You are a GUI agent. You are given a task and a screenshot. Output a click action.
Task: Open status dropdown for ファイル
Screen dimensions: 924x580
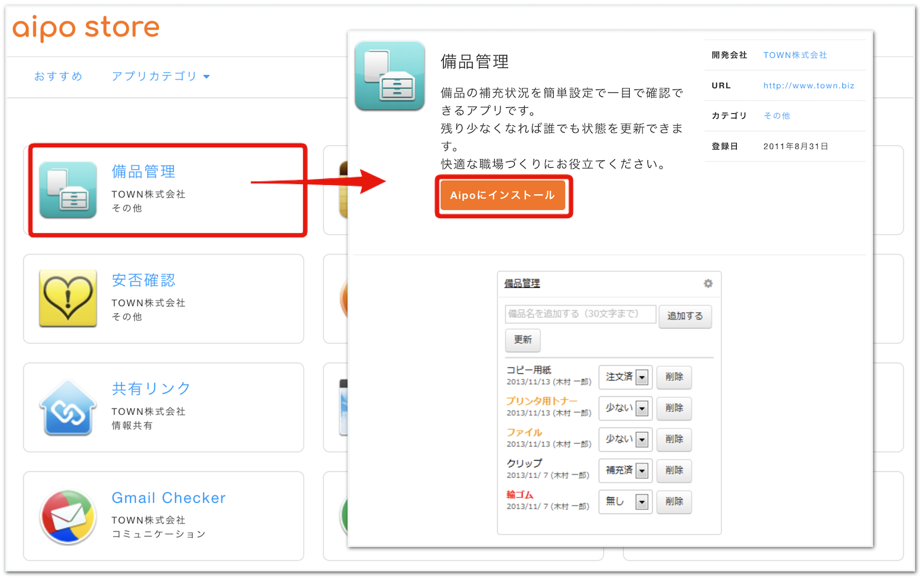[x=625, y=439]
